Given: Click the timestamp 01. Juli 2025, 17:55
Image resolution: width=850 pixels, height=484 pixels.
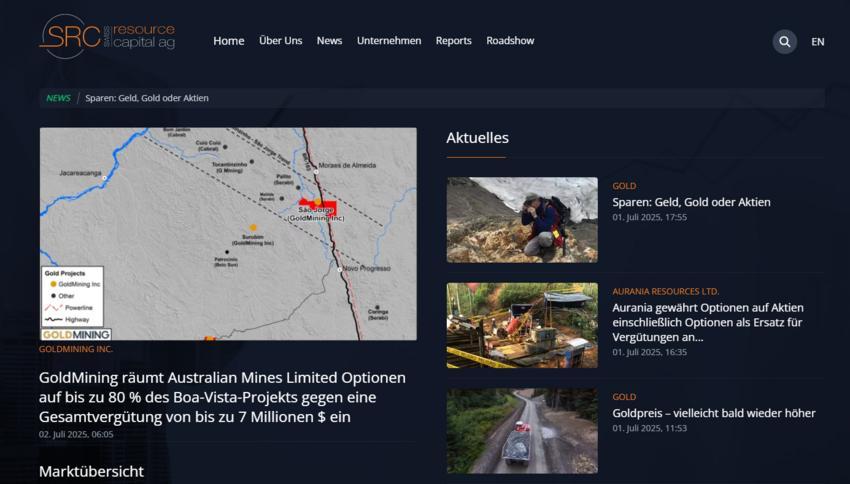Looking at the screenshot, I should [x=649, y=217].
